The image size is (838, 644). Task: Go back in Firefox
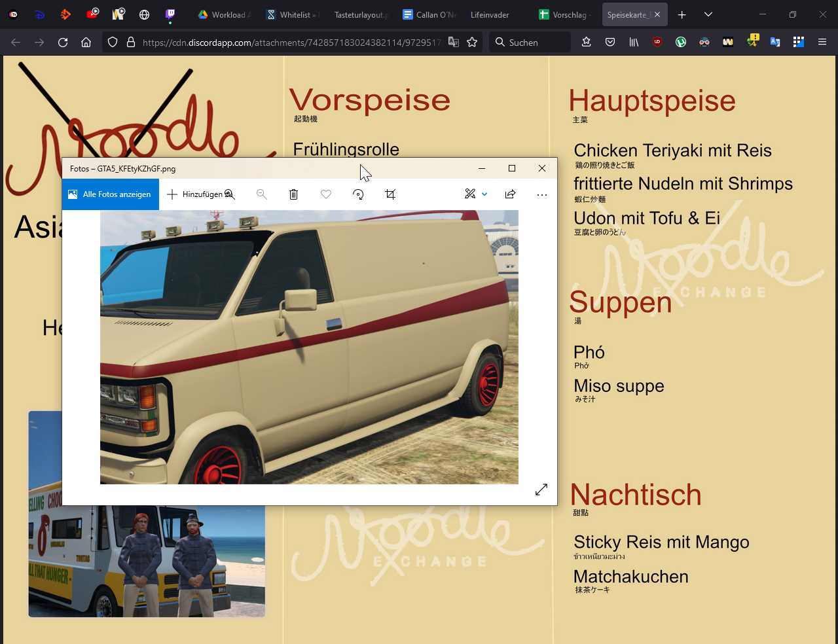tap(16, 42)
